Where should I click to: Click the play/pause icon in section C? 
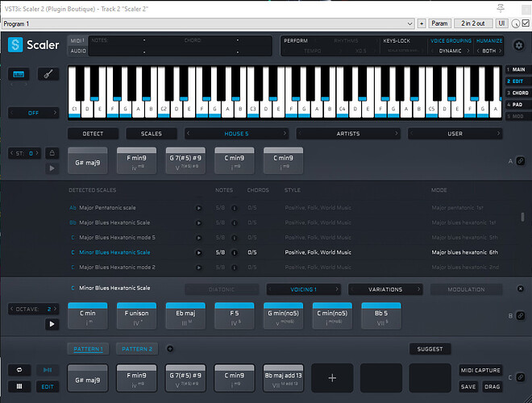pyautogui.click(x=48, y=370)
